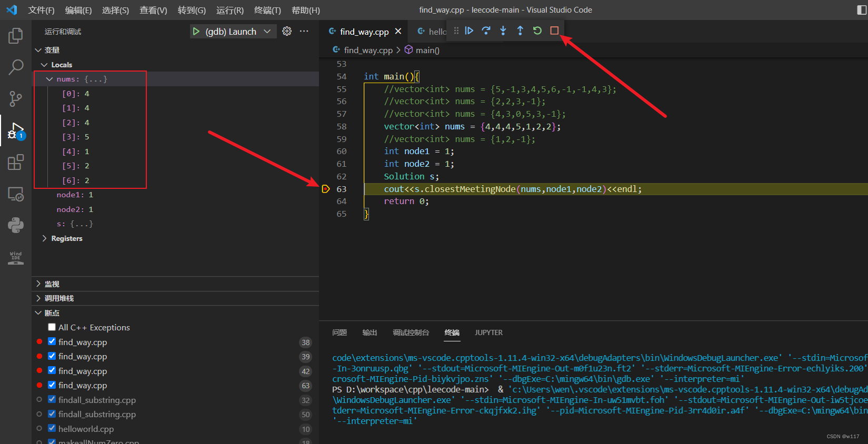Step out in the debug toolbar

pyautogui.click(x=520, y=31)
